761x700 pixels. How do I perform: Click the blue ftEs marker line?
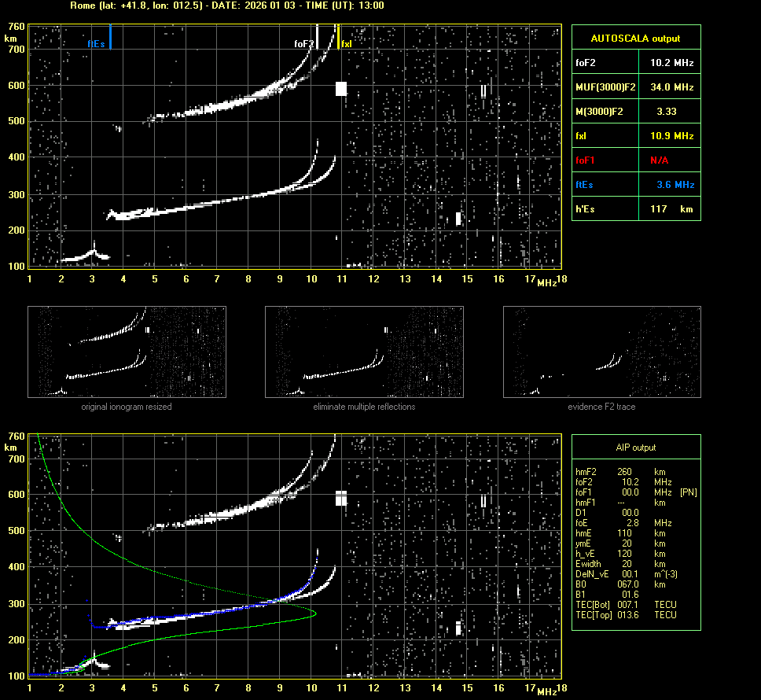tap(110, 37)
